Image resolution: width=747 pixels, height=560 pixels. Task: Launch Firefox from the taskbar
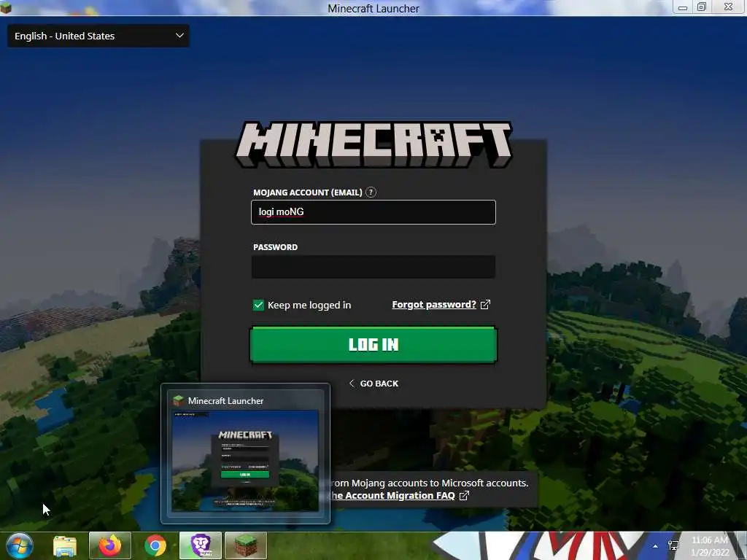pos(110,545)
